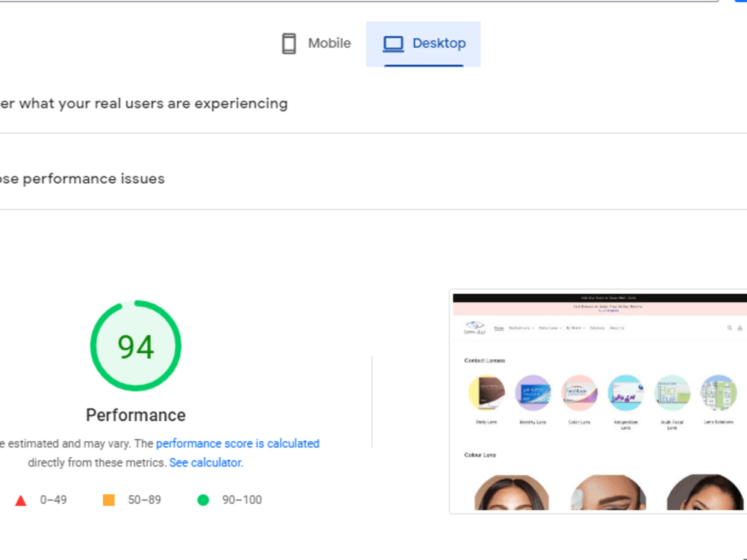Click the Lens Solutions circle in site screenshot
Image resolution: width=747 pixels, height=560 pixels.
click(719, 393)
